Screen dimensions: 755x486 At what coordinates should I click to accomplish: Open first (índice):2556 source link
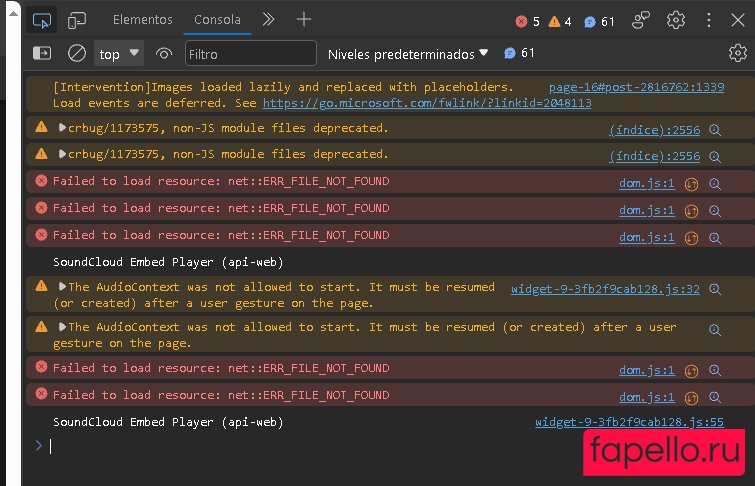pos(654,130)
